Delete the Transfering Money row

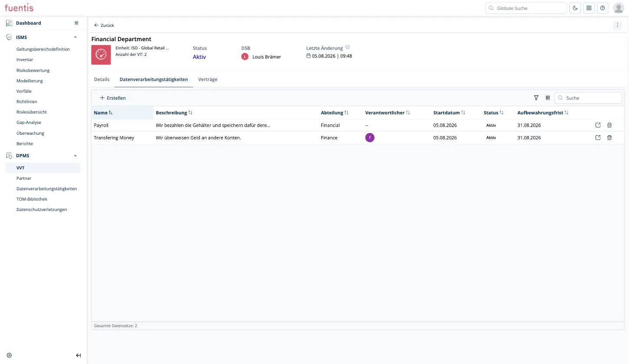click(609, 138)
